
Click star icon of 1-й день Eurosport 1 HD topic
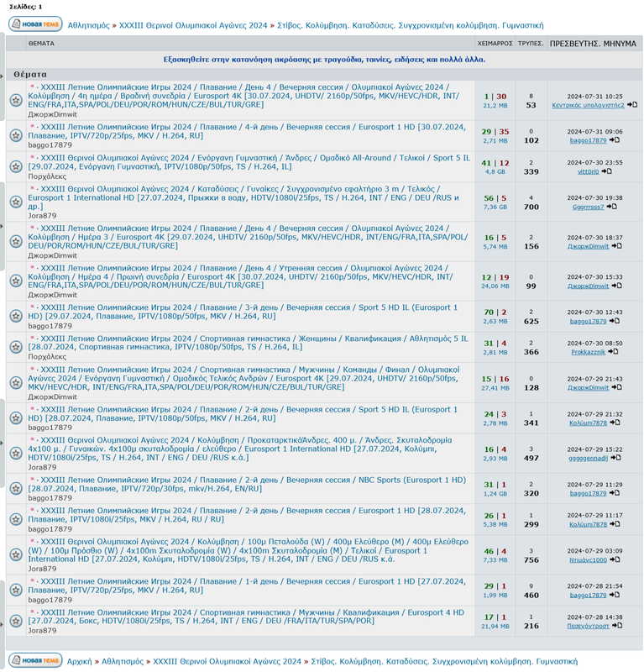[16, 591]
